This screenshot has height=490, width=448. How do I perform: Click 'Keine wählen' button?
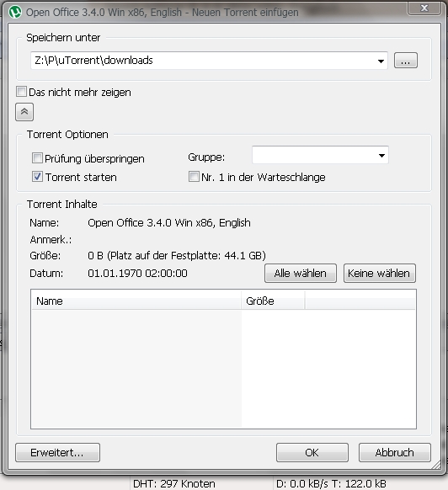click(x=380, y=273)
